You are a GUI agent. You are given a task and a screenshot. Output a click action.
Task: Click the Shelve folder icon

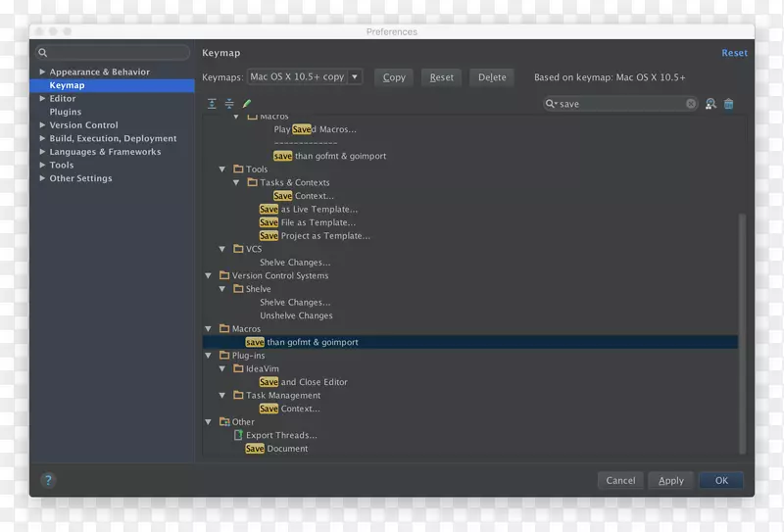point(238,288)
